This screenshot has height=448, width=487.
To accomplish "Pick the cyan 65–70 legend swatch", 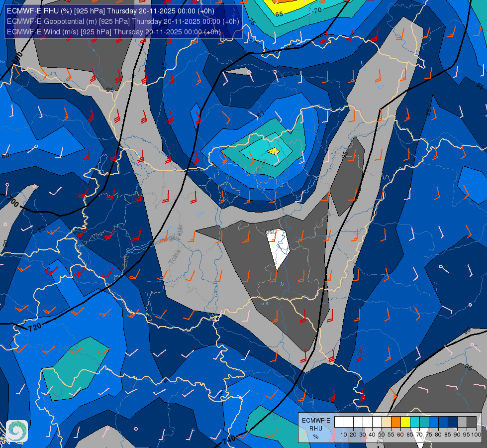I will (415, 422).
